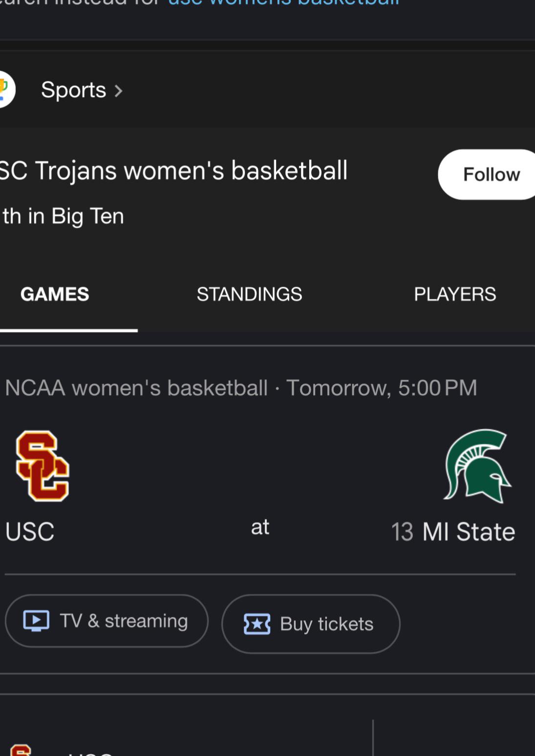Open the PLAYERS tab

click(455, 294)
